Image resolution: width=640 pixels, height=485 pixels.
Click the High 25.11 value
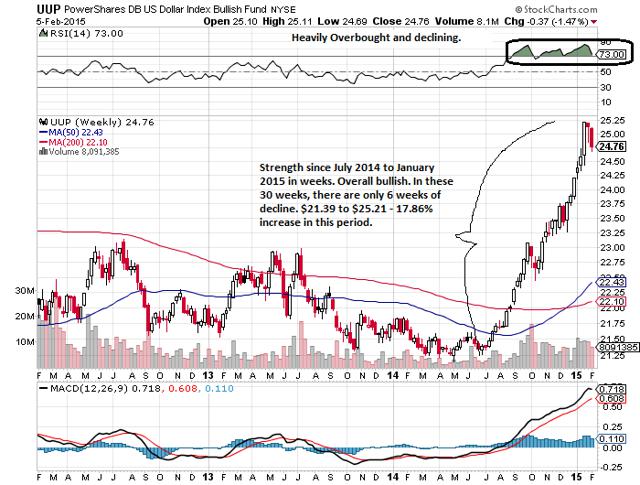pyautogui.click(x=288, y=21)
